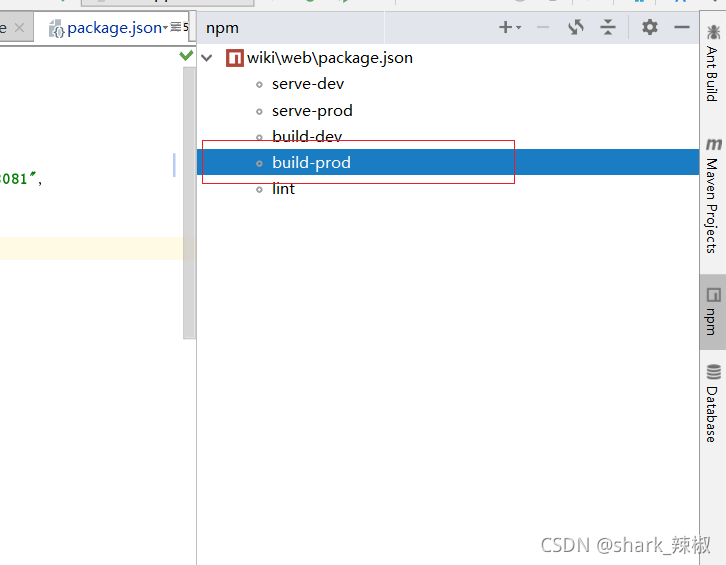
Task: Switch to the package.json editor tab
Action: tap(114, 28)
